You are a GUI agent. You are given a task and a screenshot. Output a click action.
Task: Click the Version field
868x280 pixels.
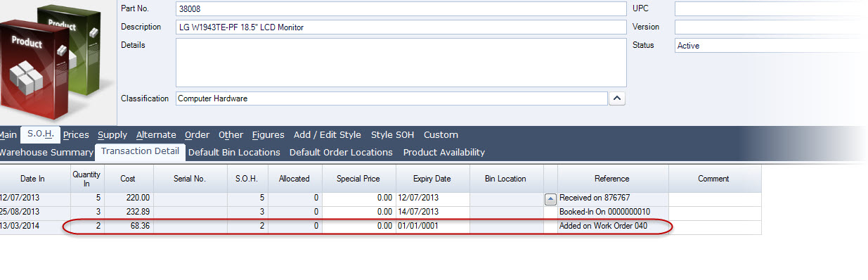coord(770,27)
